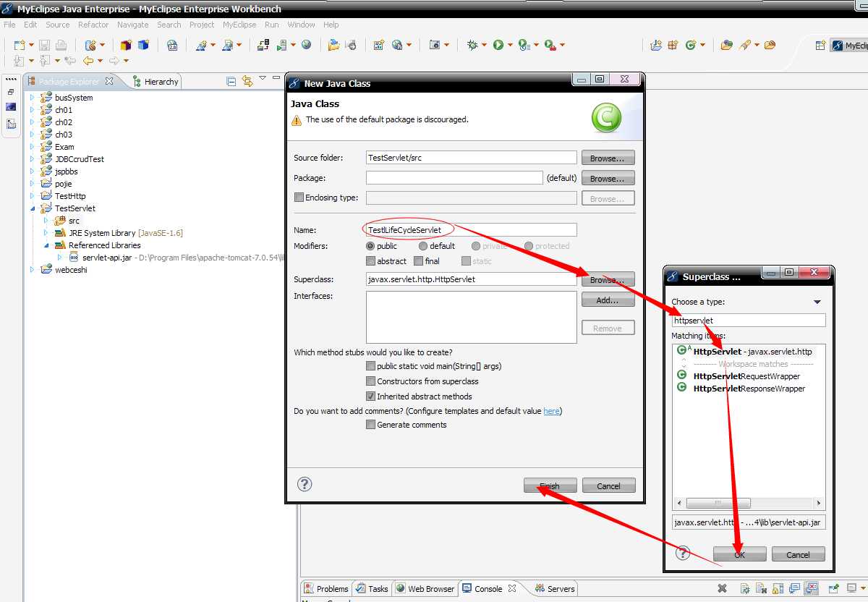Click the New file toolbar icon
The image size is (868, 602).
(20, 45)
